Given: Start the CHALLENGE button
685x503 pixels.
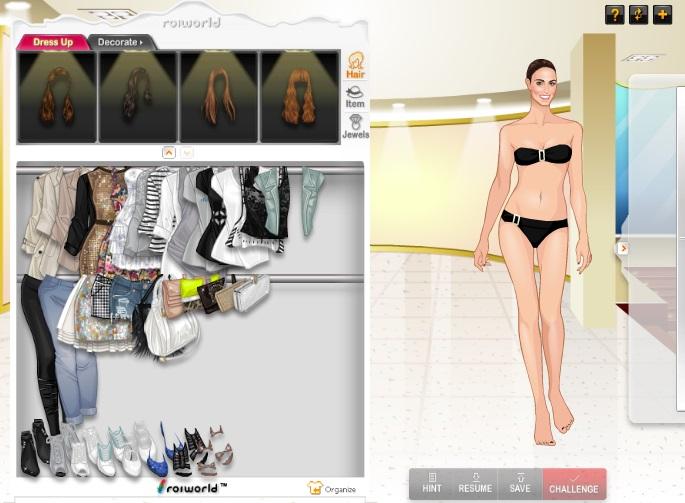Looking at the screenshot, I should (574, 484).
